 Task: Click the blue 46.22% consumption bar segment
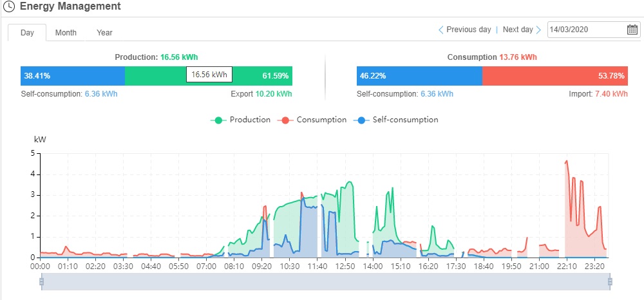(419, 76)
